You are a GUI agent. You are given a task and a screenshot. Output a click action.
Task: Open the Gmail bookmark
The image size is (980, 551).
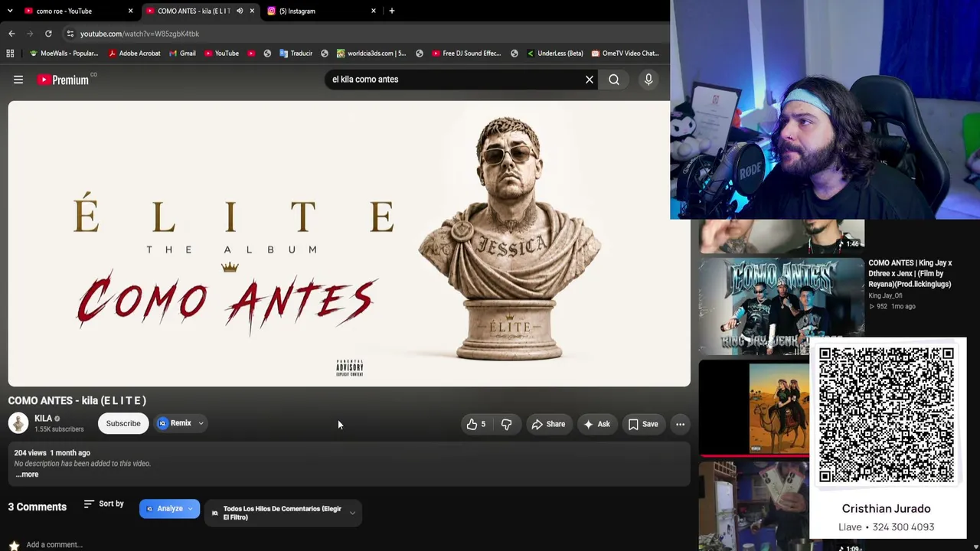pyautogui.click(x=181, y=54)
